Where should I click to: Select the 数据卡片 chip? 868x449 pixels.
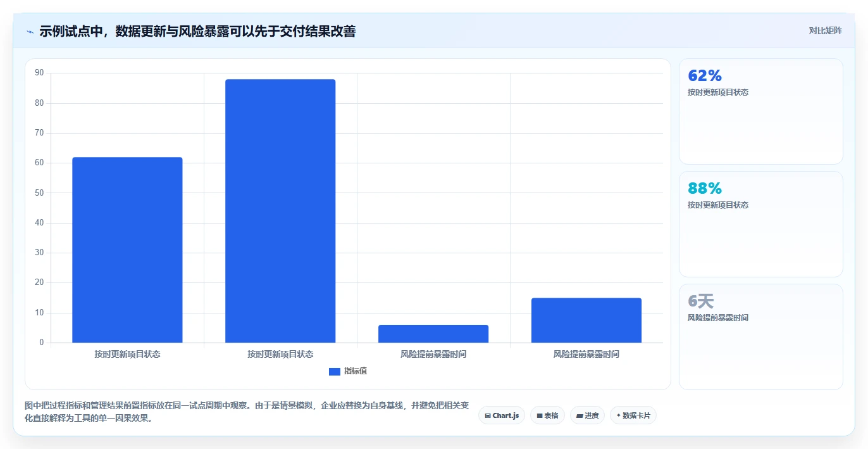[633, 415]
